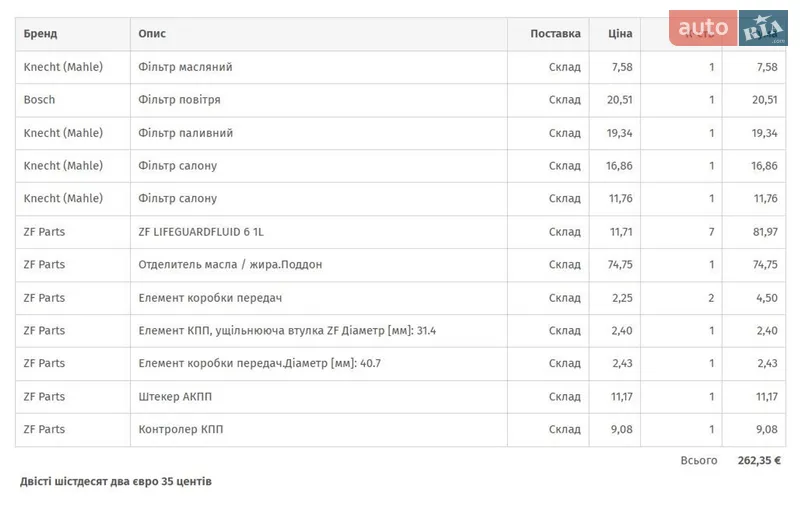This screenshot has width=800, height=516.
Task: Click the auto RIA logo watermark
Action: pyautogui.click(x=728, y=28)
